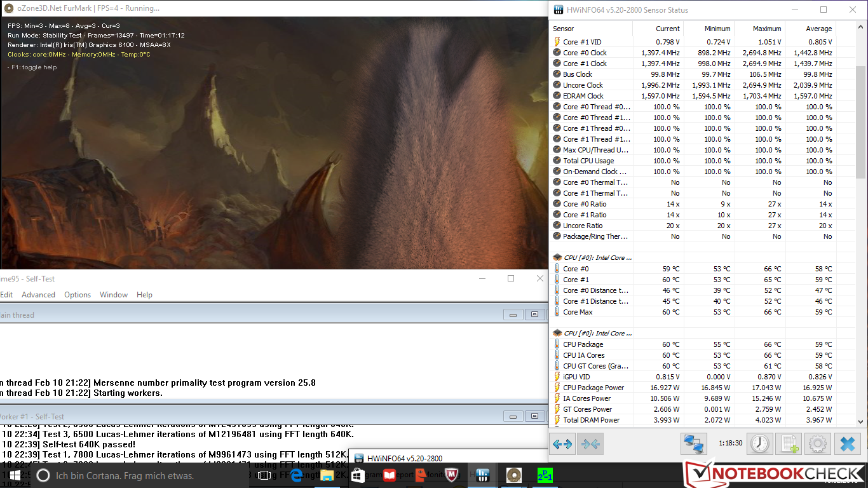This screenshot has width=868, height=488.
Task: Click the scroll-down arrow of HWiNFO sensor list
Action: click(x=860, y=421)
